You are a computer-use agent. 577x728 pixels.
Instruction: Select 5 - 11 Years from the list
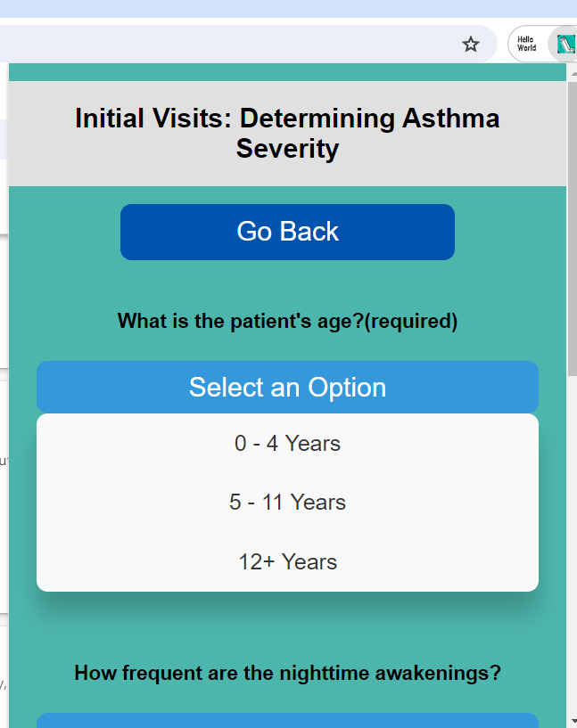tap(287, 503)
